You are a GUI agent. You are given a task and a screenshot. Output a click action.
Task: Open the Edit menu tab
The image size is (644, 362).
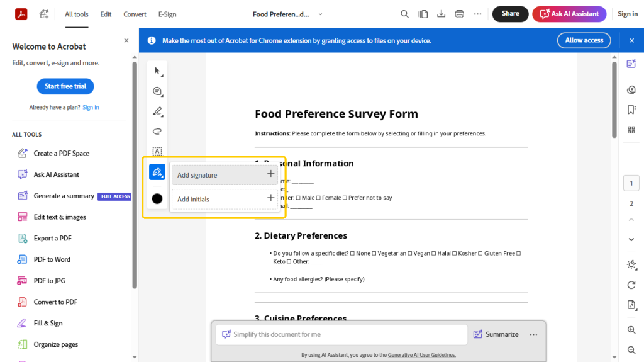(x=106, y=14)
